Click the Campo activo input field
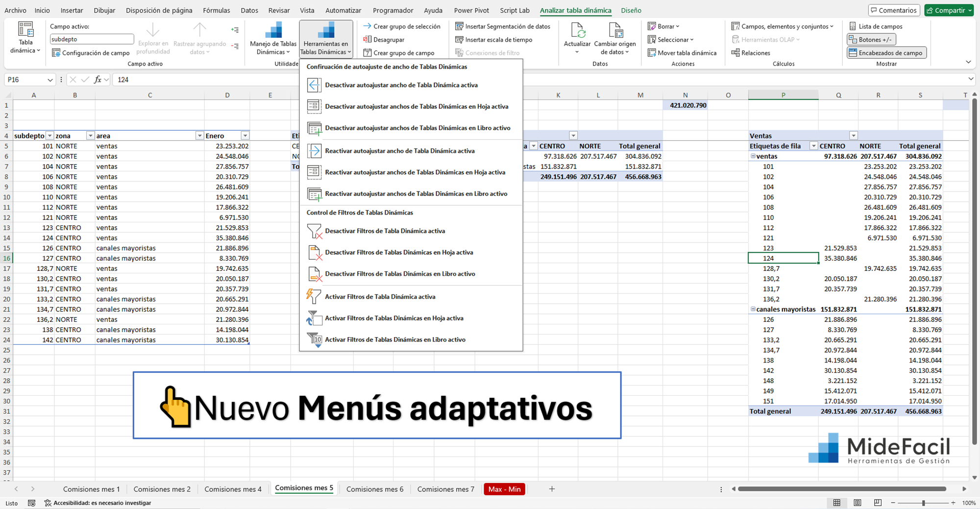This screenshot has height=509, width=980. (x=92, y=39)
